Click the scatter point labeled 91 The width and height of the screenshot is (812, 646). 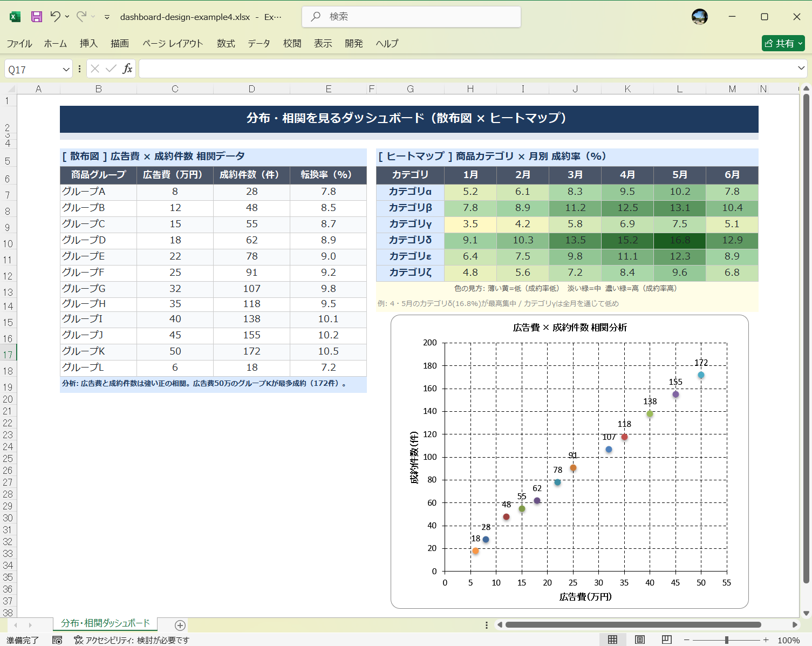pos(573,468)
